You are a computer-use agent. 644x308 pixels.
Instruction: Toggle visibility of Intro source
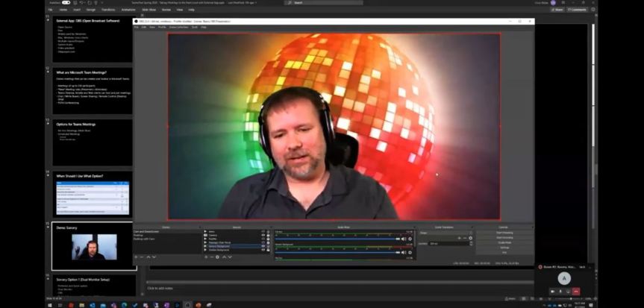click(x=263, y=231)
